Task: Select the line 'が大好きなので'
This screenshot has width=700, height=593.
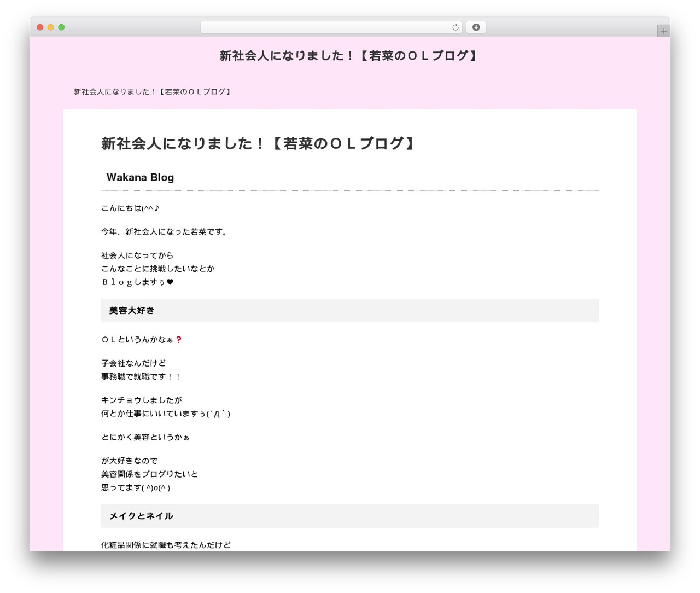Action: click(130, 461)
